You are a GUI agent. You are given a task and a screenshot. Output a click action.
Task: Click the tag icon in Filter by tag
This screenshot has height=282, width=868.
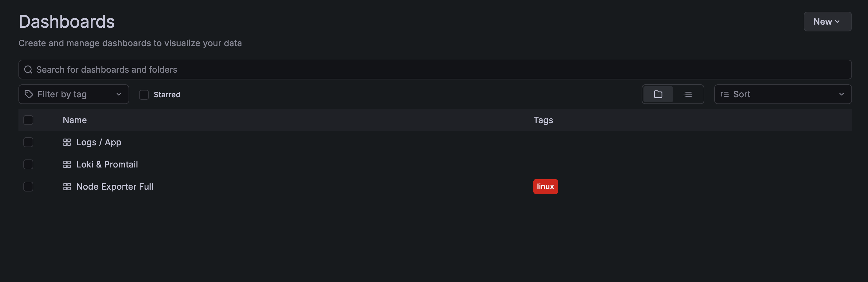(29, 94)
